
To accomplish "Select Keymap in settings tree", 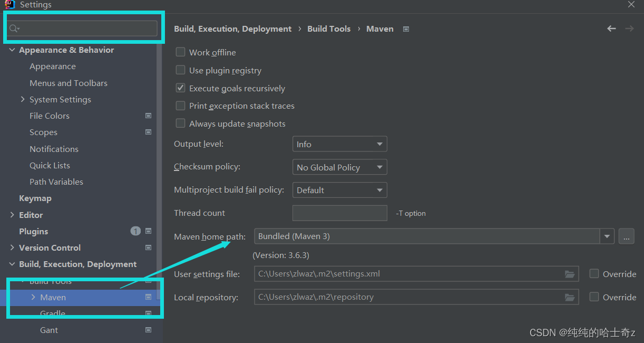I will 35,198.
